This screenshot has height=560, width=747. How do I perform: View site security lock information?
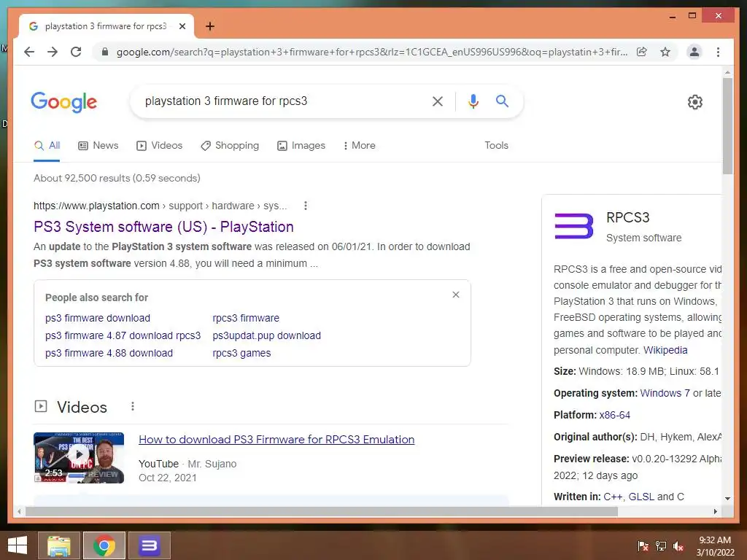coord(105,52)
